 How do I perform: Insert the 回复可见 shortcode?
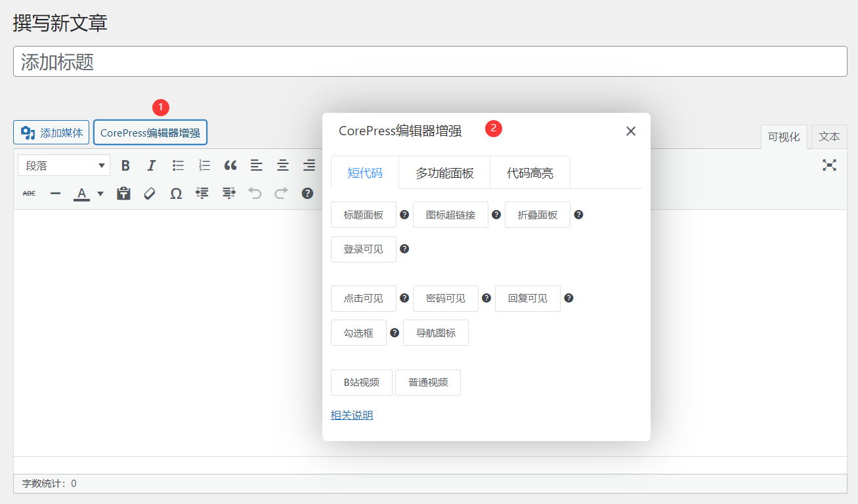(x=528, y=299)
